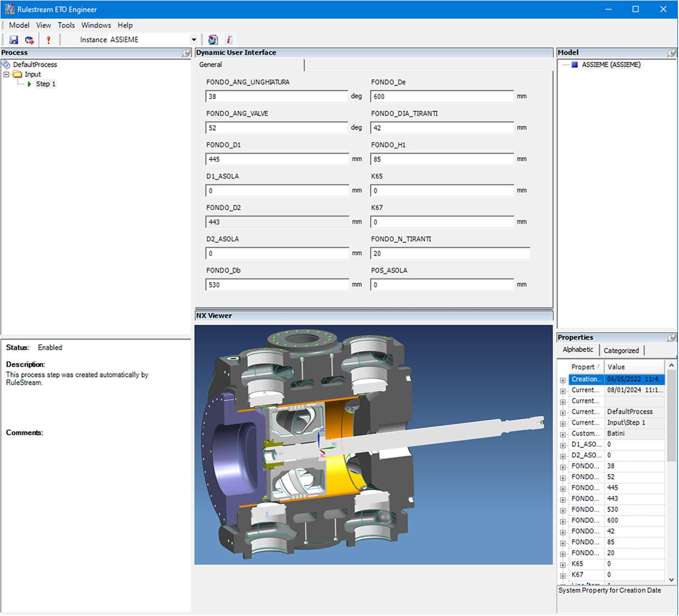Select ASSIEME (ASSIEME) in Model tree
The height and width of the screenshot is (616, 679).
tap(611, 65)
